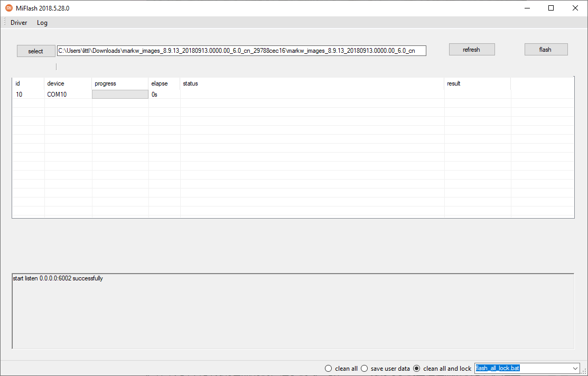Close the MiFlash window

pyautogui.click(x=575, y=8)
